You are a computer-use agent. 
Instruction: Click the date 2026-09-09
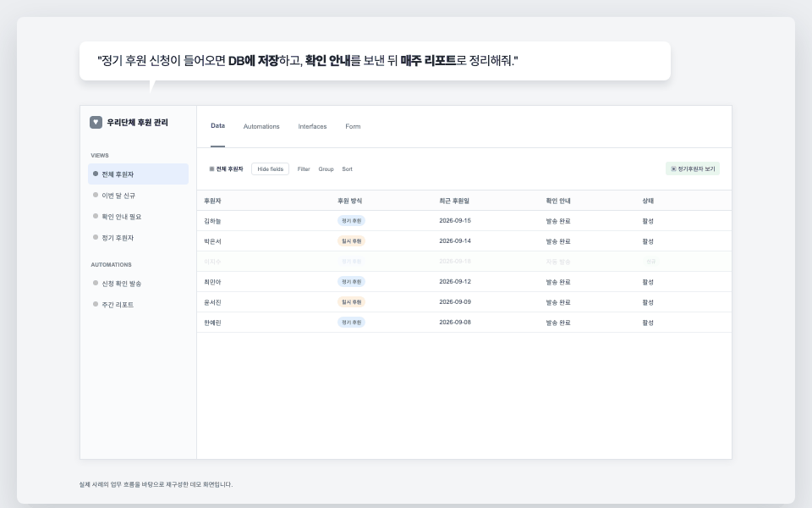(x=455, y=302)
